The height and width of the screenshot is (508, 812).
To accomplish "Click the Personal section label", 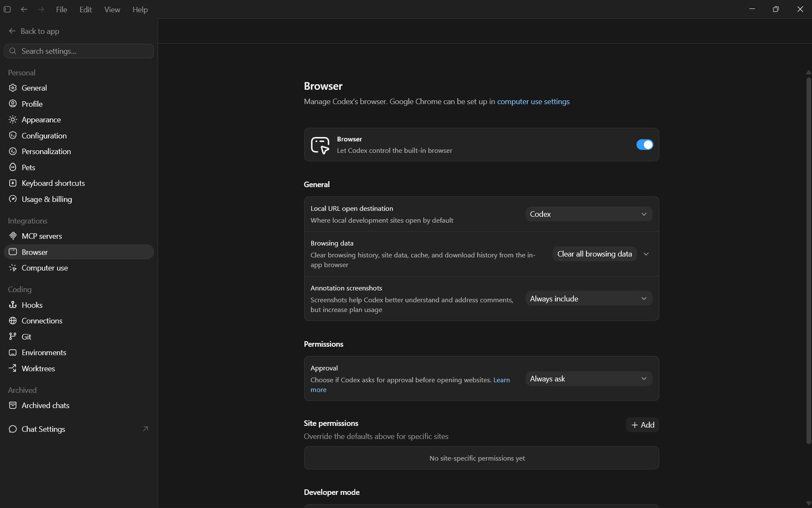I will click(22, 72).
